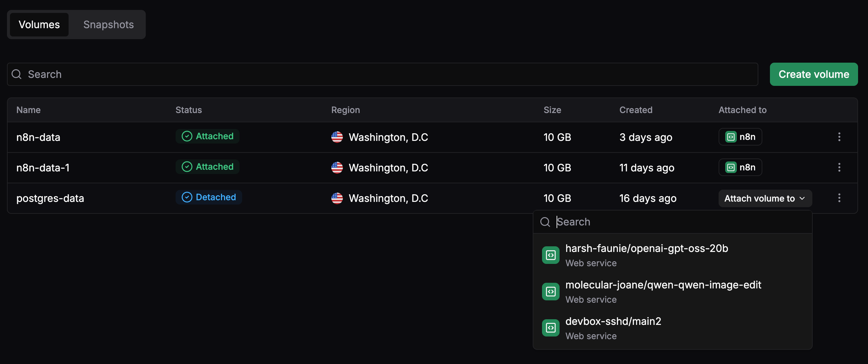Choose molecular-joane/qwen-qwen-image-edit service option
The height and width of the screenshot is (364, 868).
click(663, 291)
